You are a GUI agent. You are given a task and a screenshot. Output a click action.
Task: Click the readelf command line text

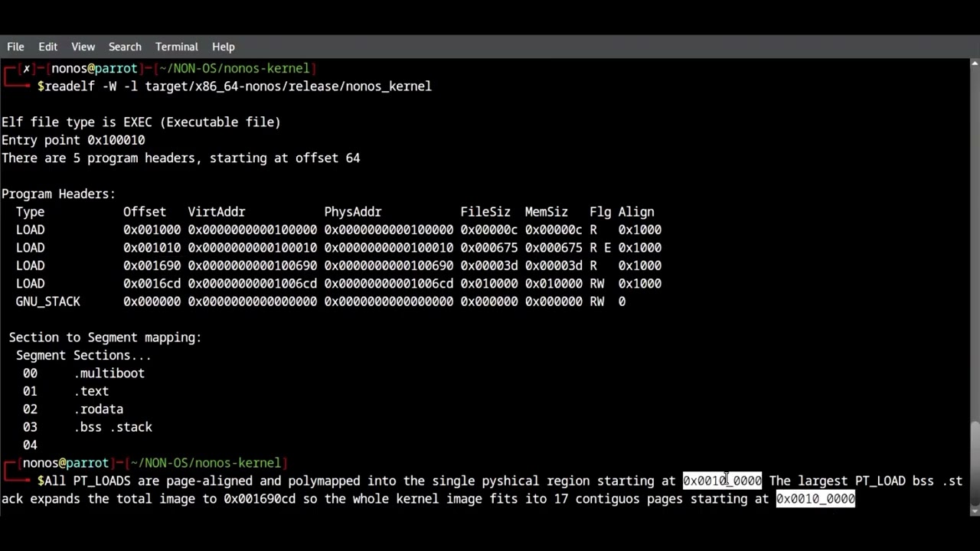[x=238, y=86]
